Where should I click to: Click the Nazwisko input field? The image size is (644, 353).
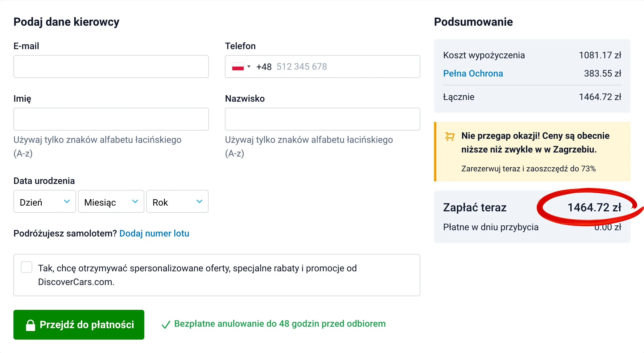click(322, 119)
